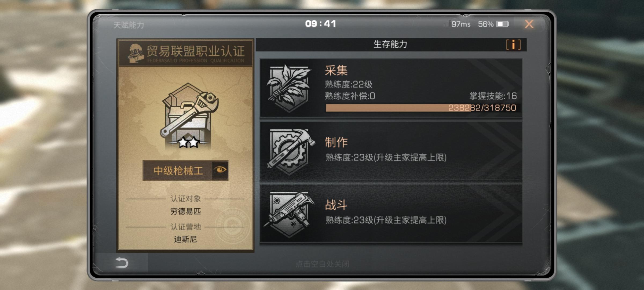Click the 天赋能力 title label
Screen dimensions: 644x290
tap(129, 25)
